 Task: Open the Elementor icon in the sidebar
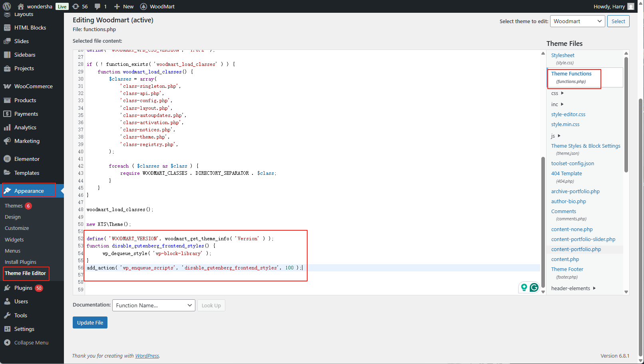tap(7, 159)
